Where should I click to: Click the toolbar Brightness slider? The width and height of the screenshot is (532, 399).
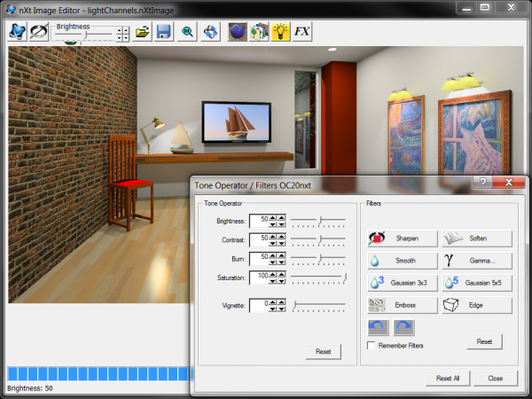83,35
